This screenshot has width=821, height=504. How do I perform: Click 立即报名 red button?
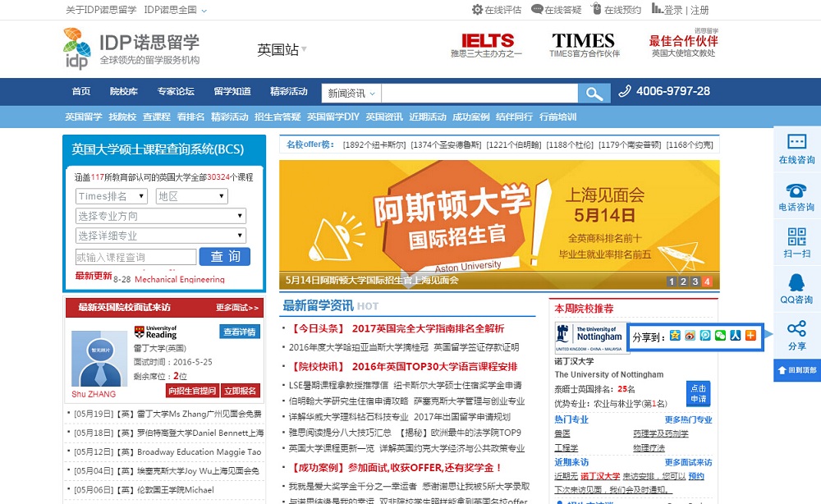tap(241, 391)
